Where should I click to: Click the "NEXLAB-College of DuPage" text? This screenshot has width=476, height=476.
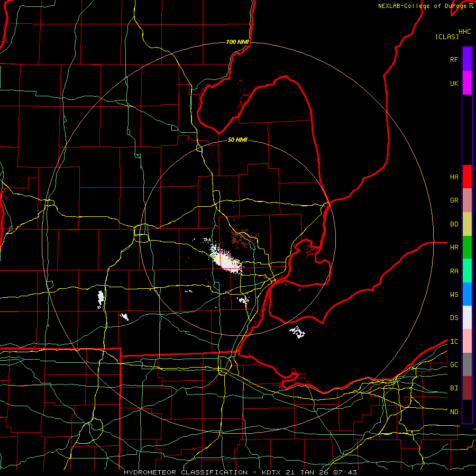coord(423,6)
